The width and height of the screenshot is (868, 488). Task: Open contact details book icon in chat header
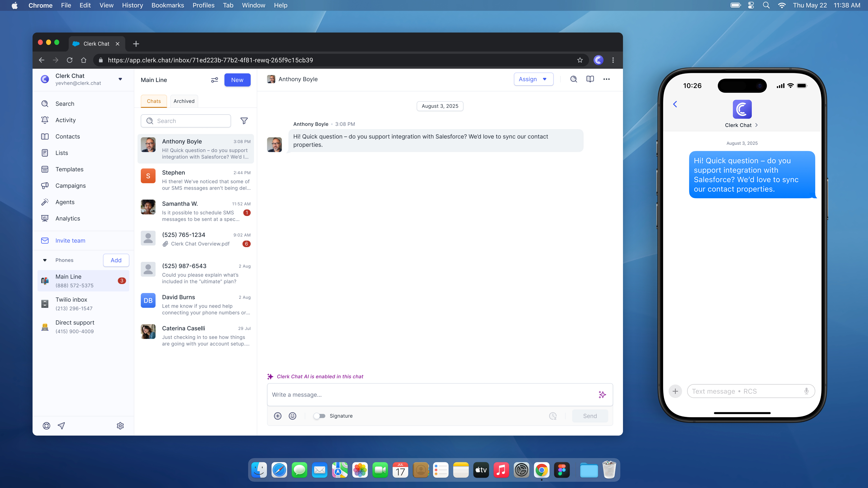590,79
